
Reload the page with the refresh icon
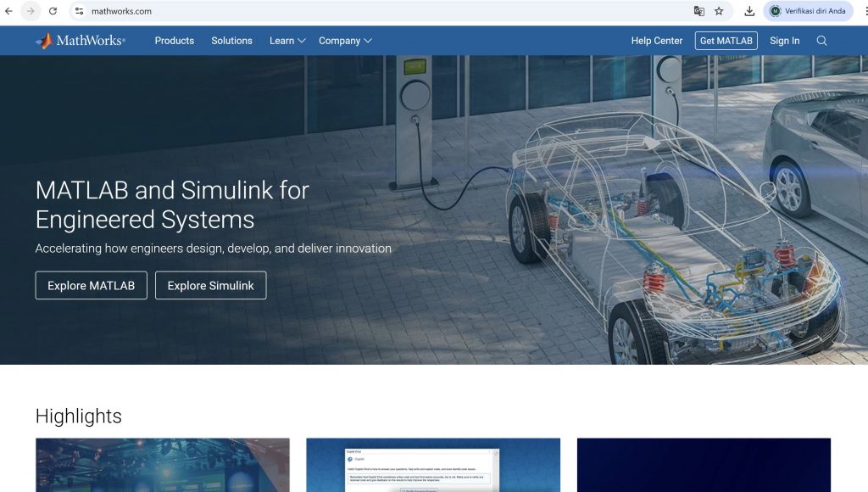coord(53,11)
